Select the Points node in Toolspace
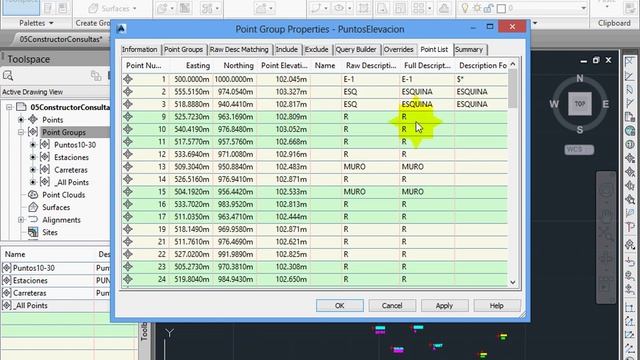The image size is (640, 360). point(53,120)
